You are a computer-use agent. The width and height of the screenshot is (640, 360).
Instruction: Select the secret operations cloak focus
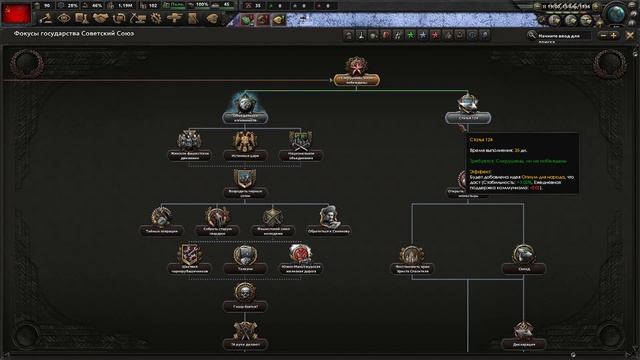tap(161, 222)
